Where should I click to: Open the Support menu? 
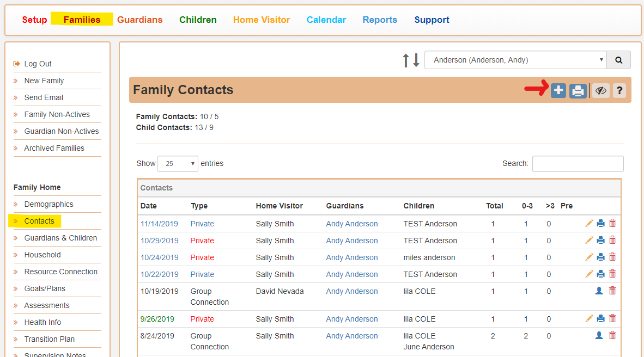[432, 20]
